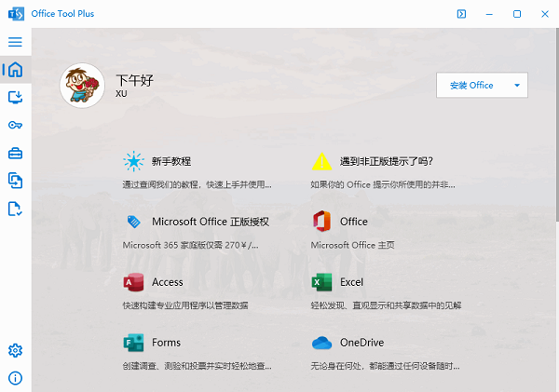Expand the 安装 Office dropdown arrow
The height and width of the screenshot is (392, 559).
click(x=517, y=85)
